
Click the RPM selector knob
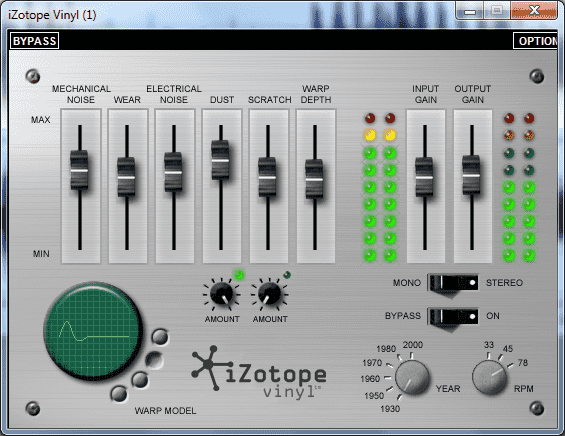(490, 377)
